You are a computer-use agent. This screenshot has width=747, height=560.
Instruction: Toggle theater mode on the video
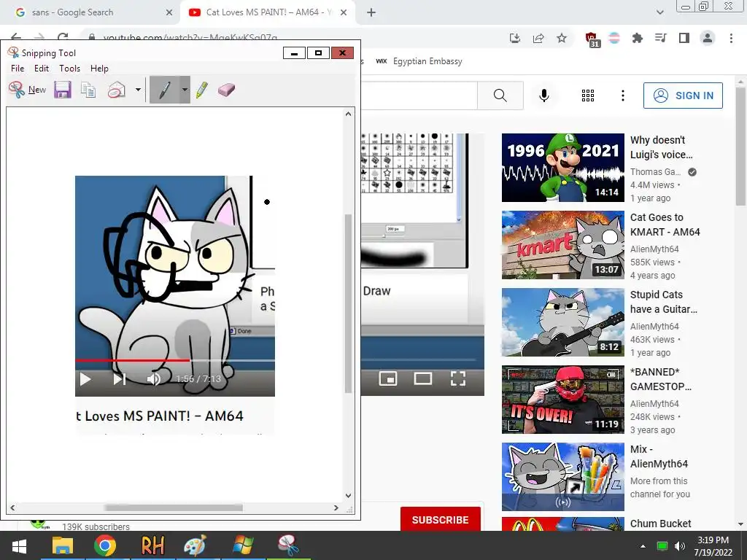[x=422, y=378]
